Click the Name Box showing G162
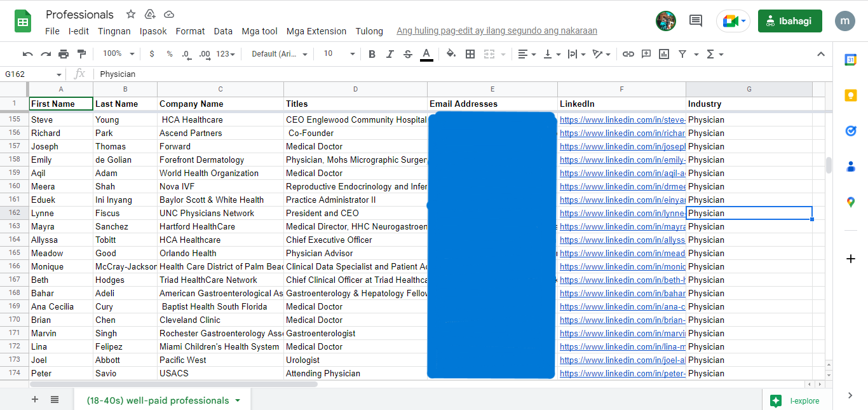The image size is (868, 410). [x=32, y=74]
